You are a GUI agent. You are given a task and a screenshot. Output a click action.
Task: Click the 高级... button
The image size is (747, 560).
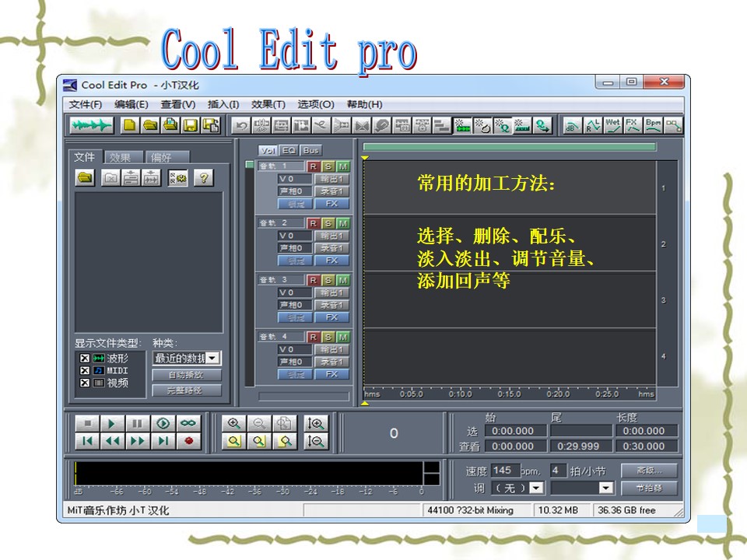tap(649, 471)
